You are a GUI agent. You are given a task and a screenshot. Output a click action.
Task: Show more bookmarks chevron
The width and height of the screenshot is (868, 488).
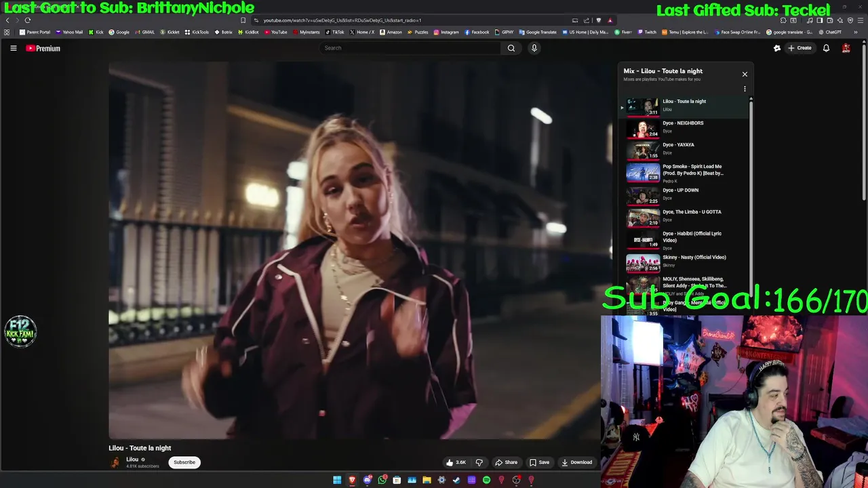[x=856, y=32]
